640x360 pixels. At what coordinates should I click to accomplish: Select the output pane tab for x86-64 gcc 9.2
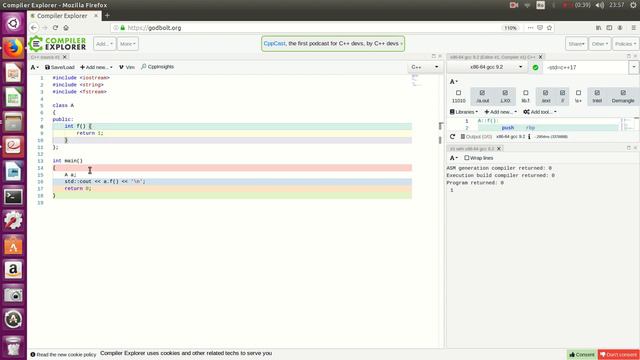tap(472, 149)
